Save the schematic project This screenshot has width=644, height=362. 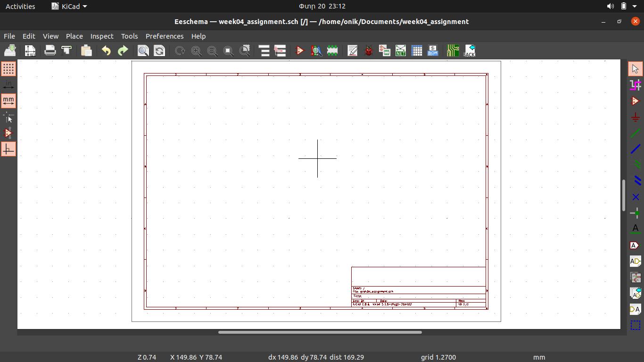click(x=10, y=50)
